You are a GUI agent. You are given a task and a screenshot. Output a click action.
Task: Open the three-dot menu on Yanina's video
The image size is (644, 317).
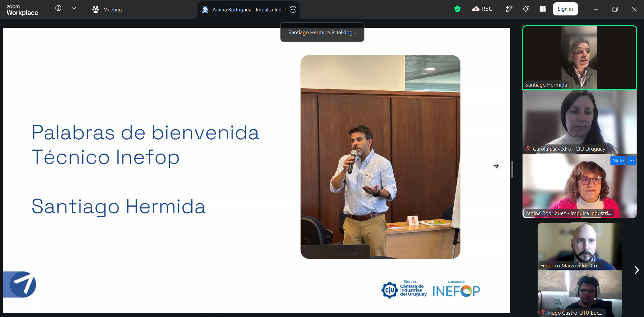(632, 161)
